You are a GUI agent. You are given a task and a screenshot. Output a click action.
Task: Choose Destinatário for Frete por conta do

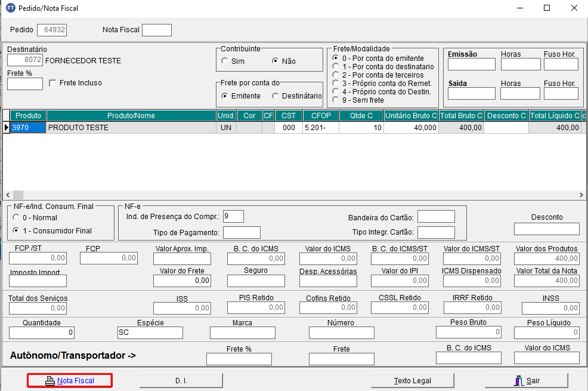[x=276, y=96]
